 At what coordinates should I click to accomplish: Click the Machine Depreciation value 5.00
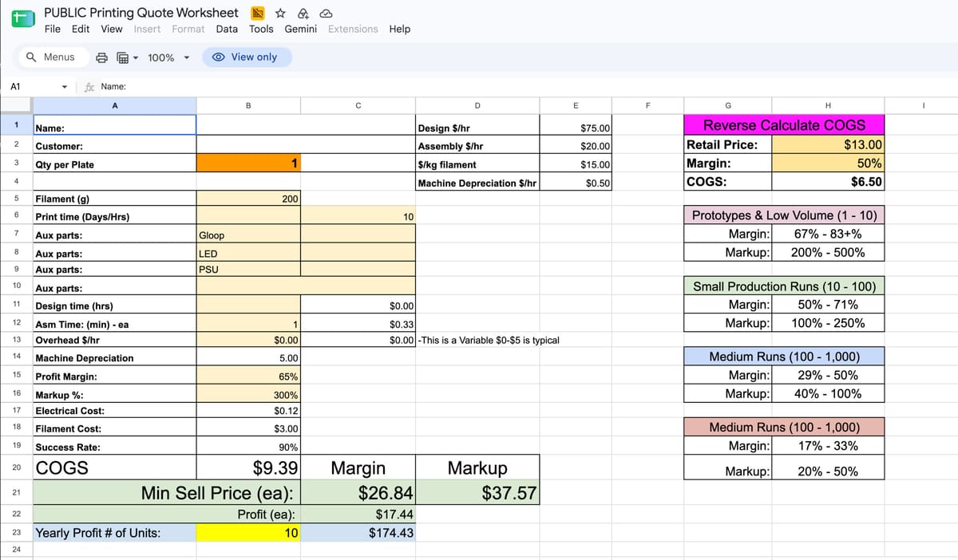coord(248,358)
